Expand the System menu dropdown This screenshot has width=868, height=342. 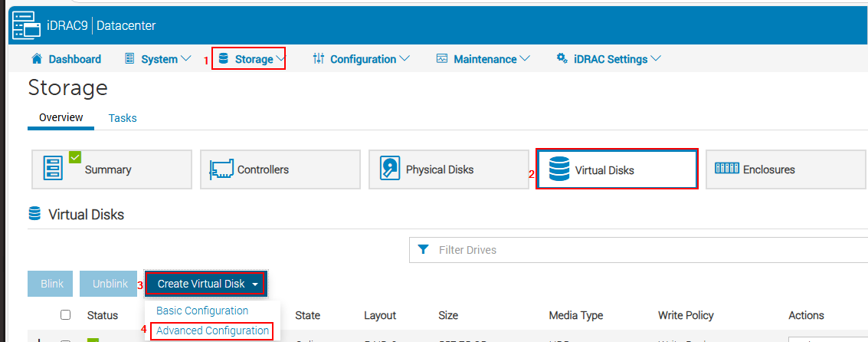tap(158, 59)
